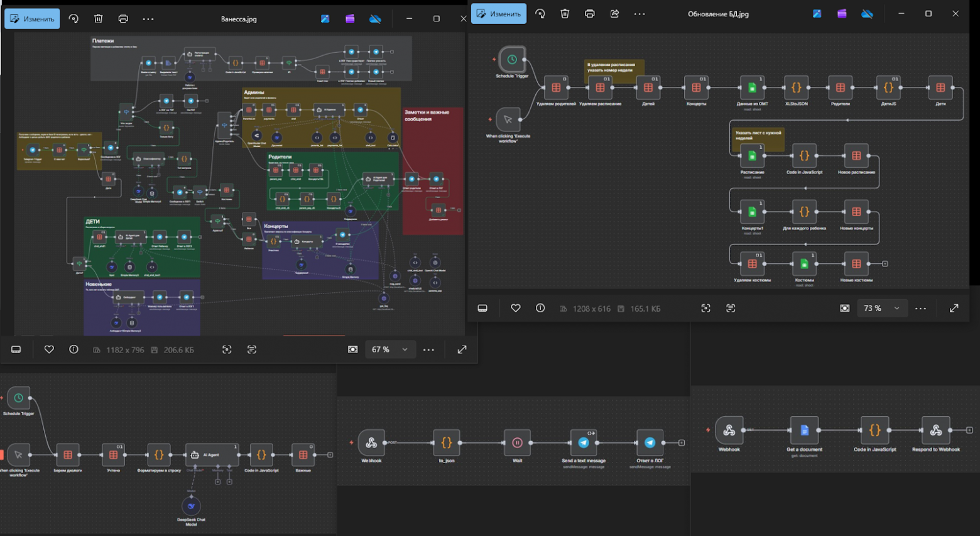Open Clipchamp from the Ванесса.jpg window
This screenshot has height=536, width=980.
point(350,19)
